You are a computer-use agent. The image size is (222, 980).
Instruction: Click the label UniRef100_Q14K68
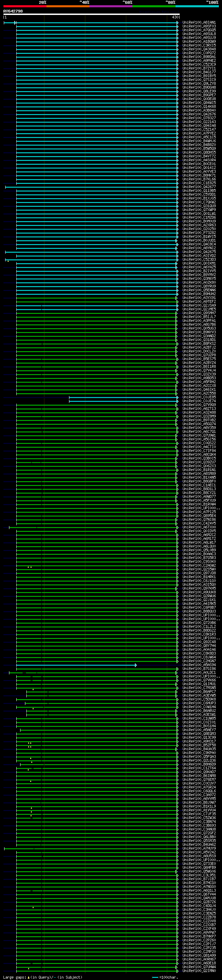coord(199,106)
